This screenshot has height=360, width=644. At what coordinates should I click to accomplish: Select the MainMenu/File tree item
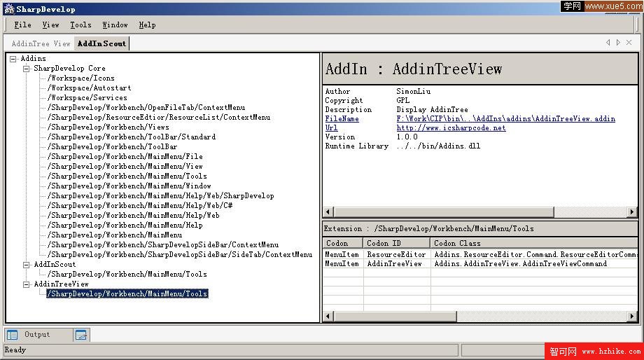[x=125, y=157]
